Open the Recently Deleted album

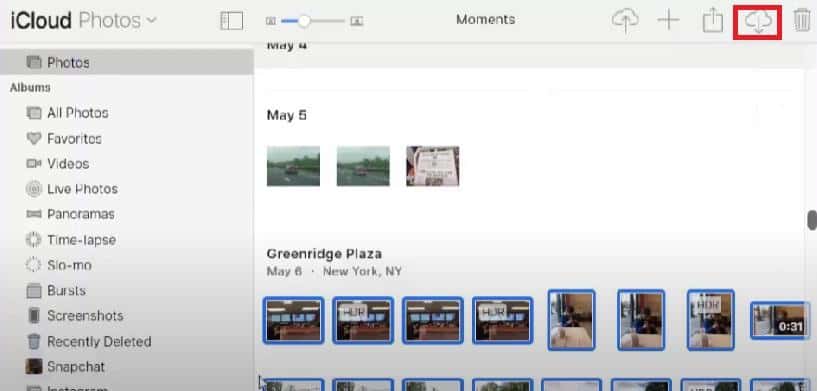pyautogui.click(x=99, y=341)
